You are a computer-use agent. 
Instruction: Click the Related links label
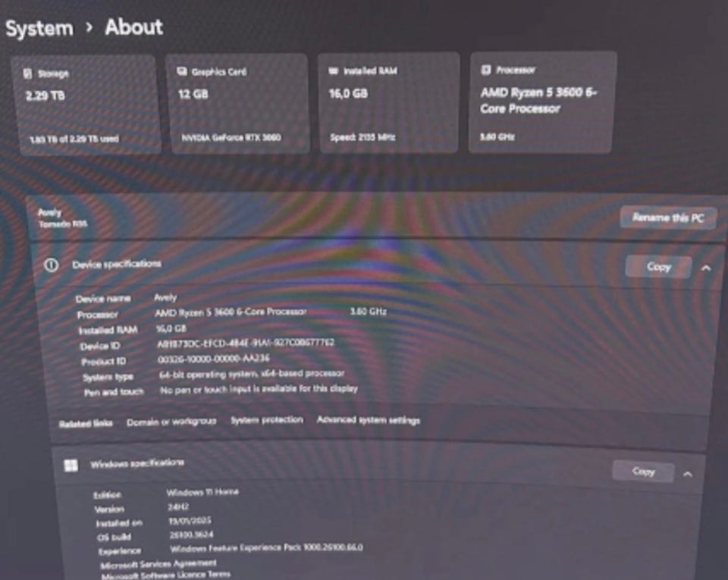click(86, 424)
